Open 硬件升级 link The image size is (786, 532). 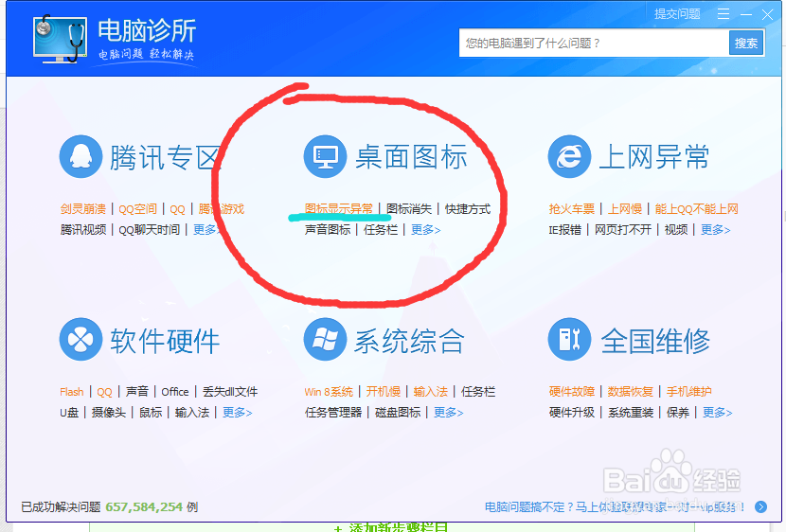pyautogui.click(x=571, y=413)
